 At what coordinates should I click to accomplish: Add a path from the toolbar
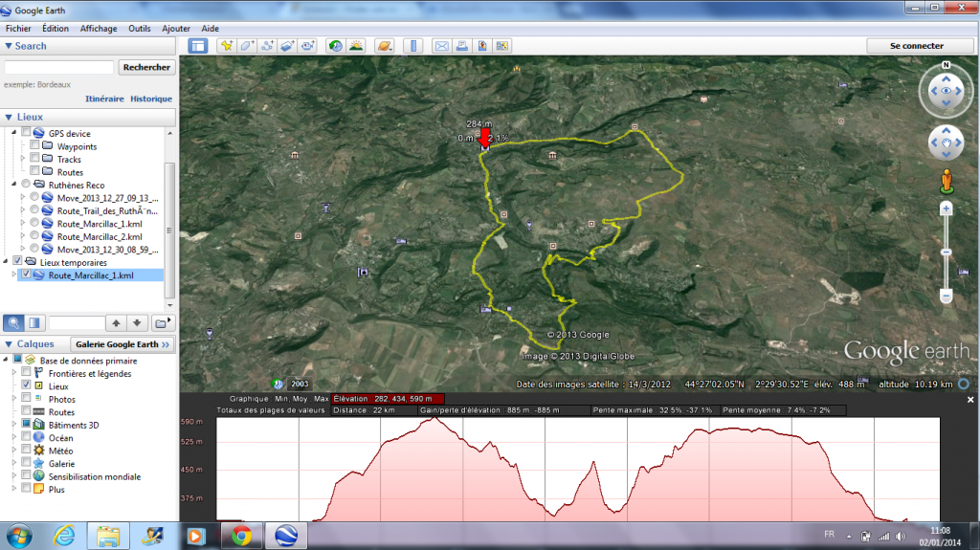(268, 46)
